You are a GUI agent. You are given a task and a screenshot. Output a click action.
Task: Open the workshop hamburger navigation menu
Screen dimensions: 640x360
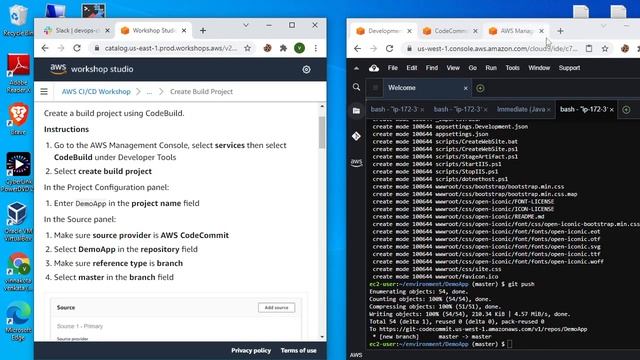44,92
